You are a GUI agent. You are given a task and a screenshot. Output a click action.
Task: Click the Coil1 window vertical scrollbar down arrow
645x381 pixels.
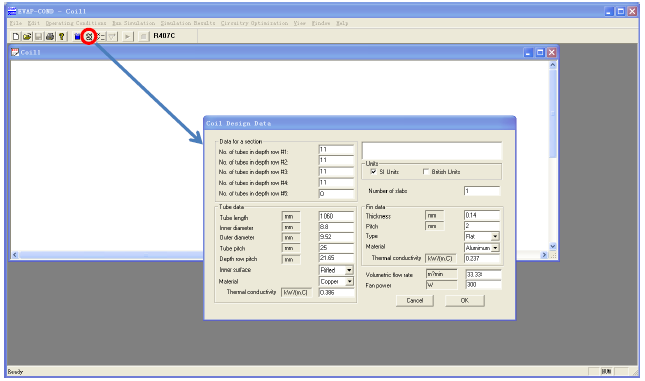552,246
